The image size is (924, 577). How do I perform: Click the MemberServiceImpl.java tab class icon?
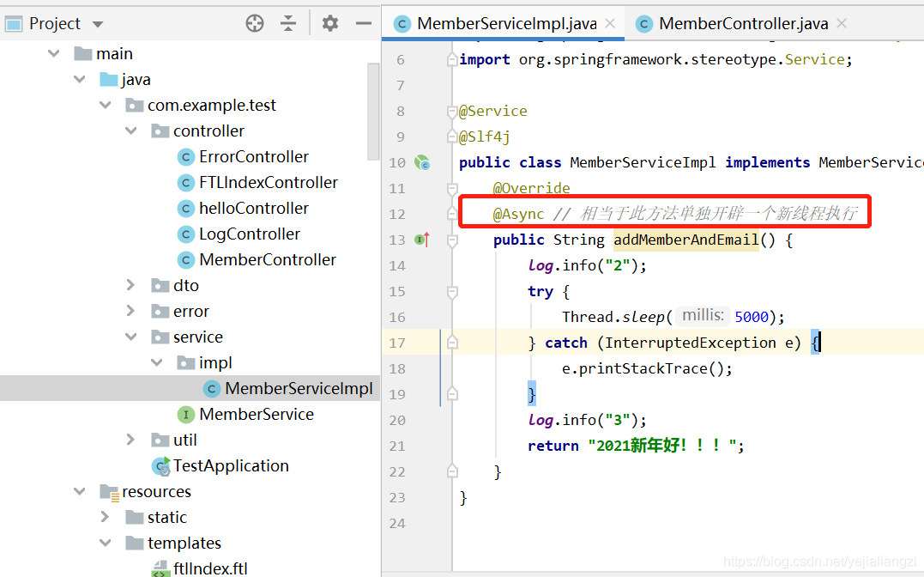402,23
